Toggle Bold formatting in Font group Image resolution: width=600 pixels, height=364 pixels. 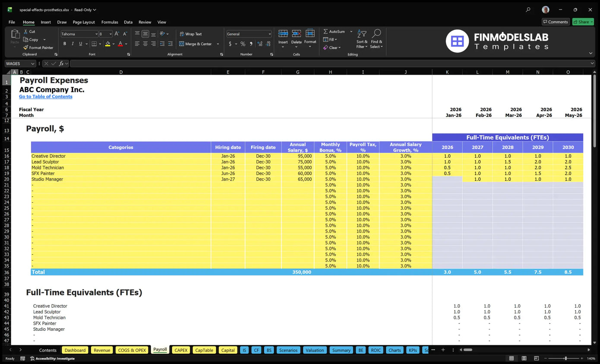(x=65, y=44)
